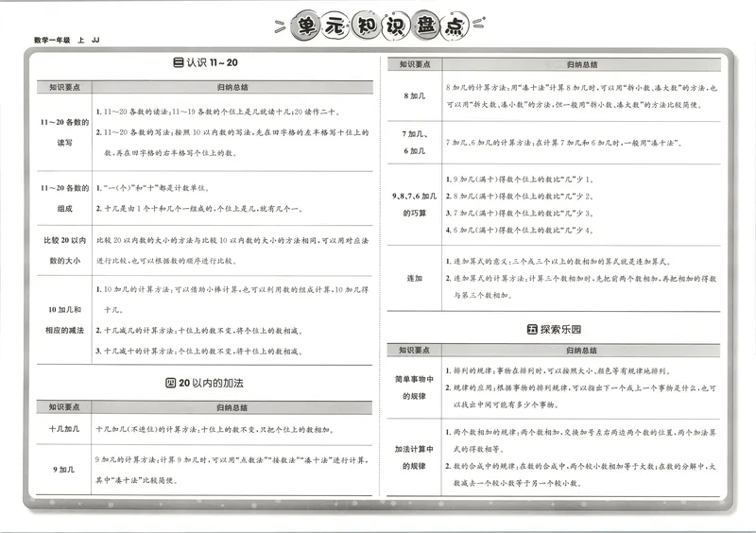Viewport: 756px width, 533px height.
Task: Select the section heading "探索乐园"
Action: pos(560,330)
